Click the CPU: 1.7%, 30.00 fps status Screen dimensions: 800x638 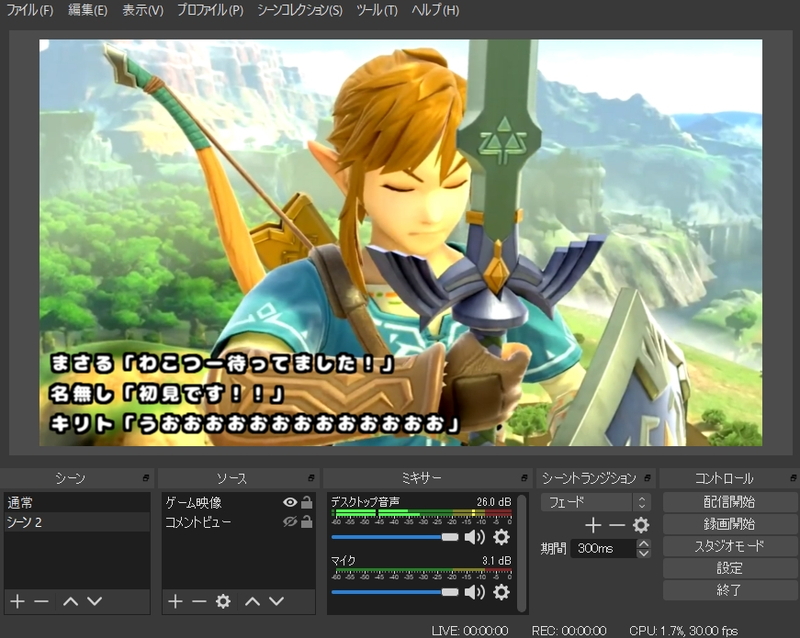point(684,631)
